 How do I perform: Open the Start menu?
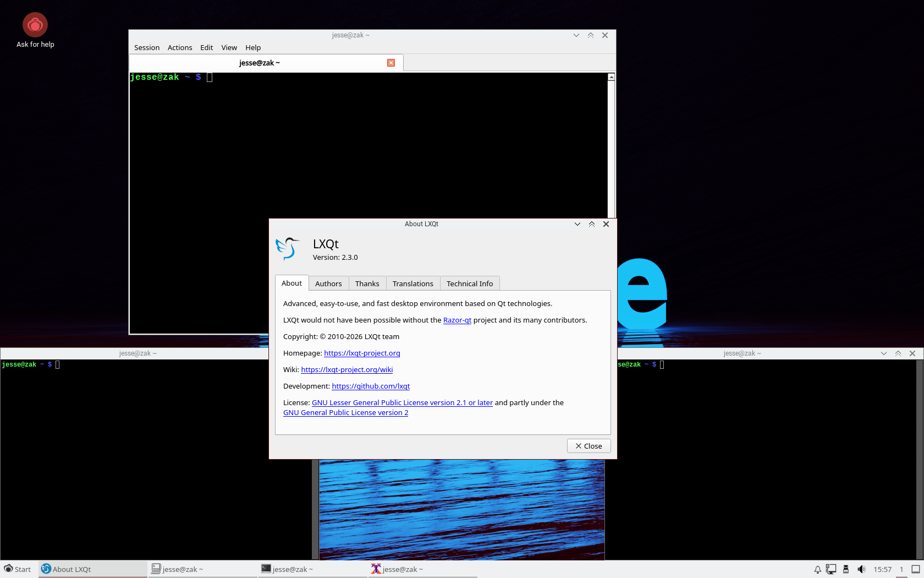18,569
